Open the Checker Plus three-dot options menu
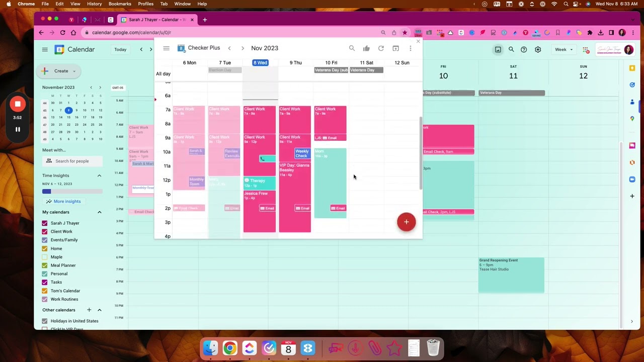 click(411, 48)
